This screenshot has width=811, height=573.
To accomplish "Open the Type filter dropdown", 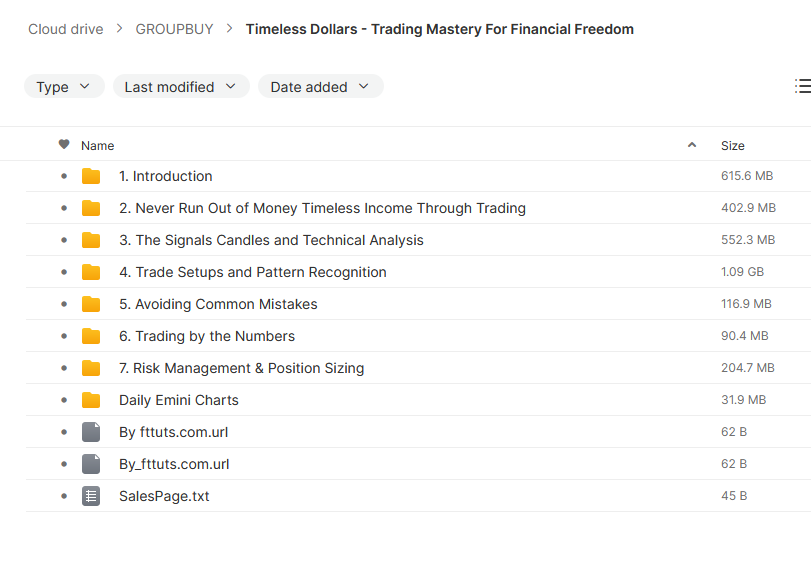I will coord(64,86).
